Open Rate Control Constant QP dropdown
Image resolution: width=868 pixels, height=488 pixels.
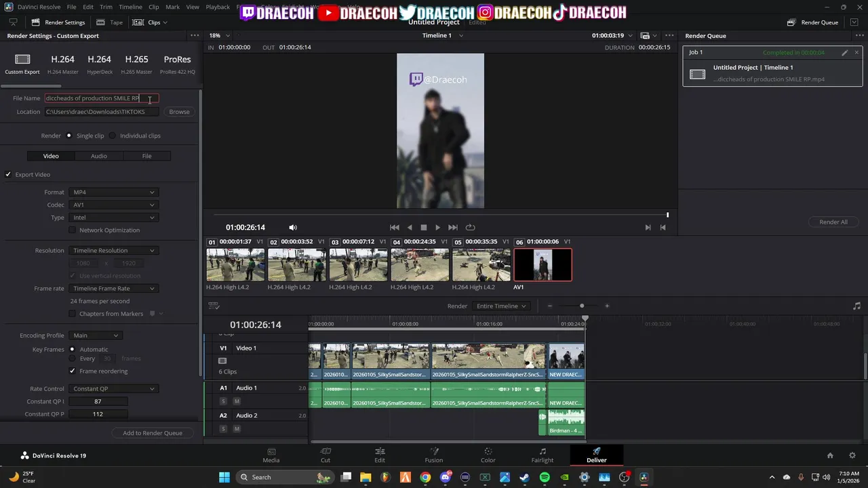click(x=114, y=389)
